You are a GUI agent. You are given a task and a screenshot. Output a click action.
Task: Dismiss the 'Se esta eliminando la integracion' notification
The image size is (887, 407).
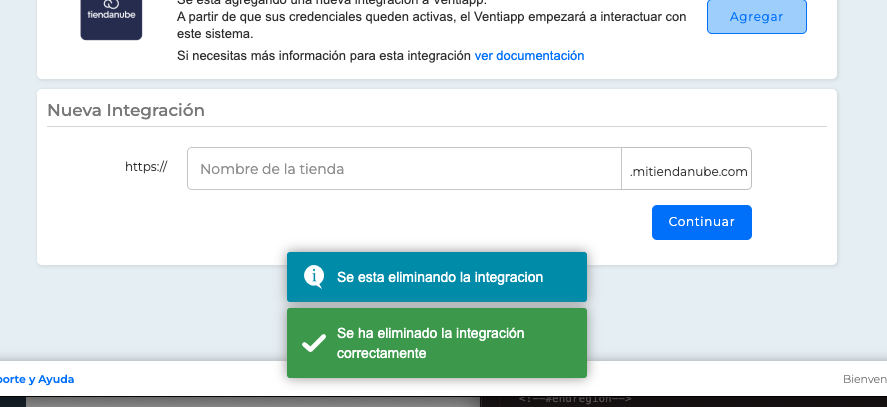tap(437, 277)
